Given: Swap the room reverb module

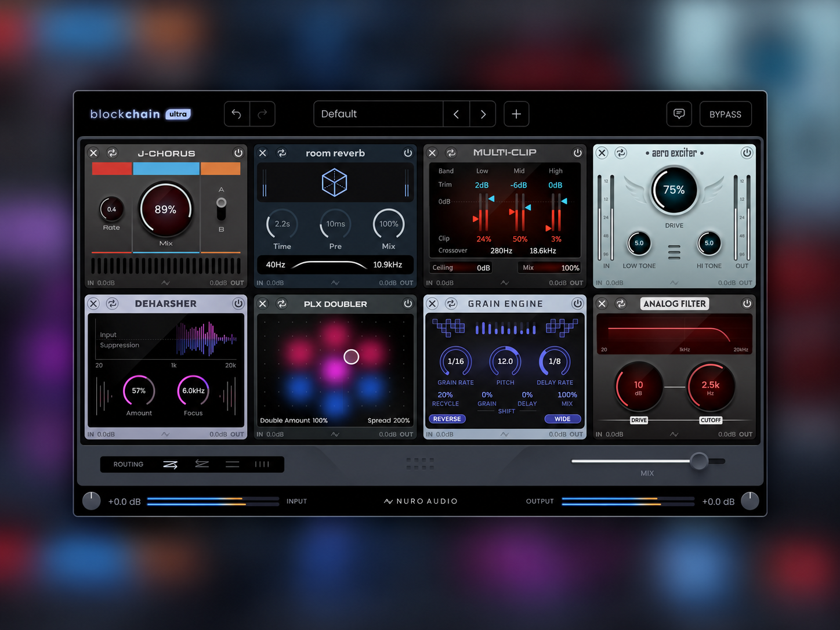Looking at the screenshot, I should pyautogui.click(x=282, y=153).
